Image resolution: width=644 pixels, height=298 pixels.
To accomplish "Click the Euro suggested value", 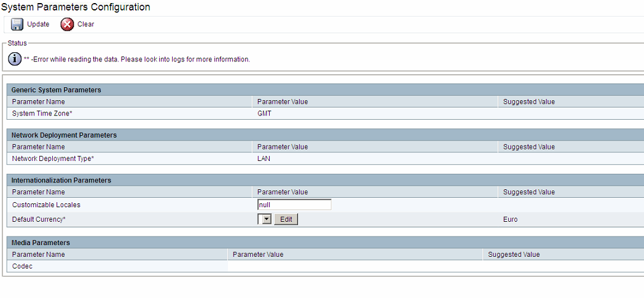I will (x=510, y=219).
